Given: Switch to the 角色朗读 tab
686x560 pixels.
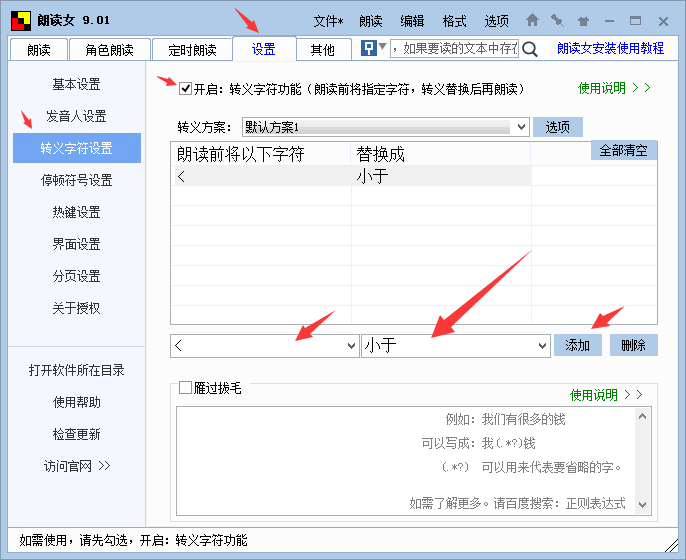Looking at the screenshot, I should [x=109, y=50].
